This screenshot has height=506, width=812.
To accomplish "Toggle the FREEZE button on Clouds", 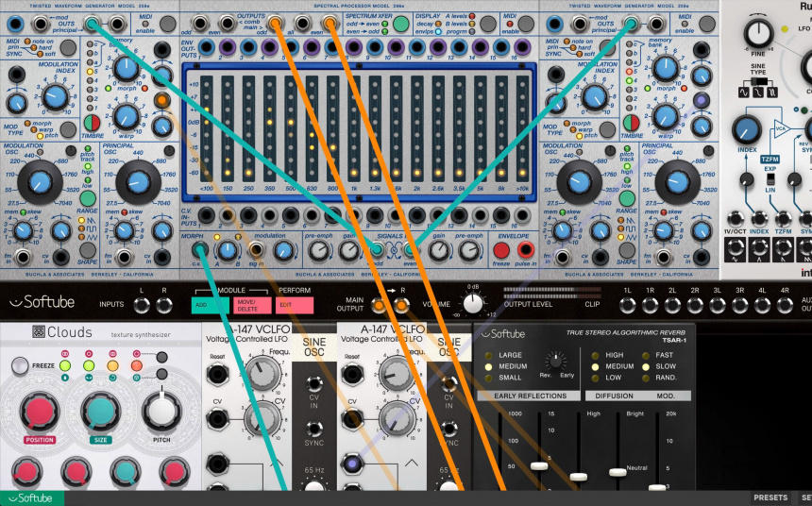I will (20, 365).
